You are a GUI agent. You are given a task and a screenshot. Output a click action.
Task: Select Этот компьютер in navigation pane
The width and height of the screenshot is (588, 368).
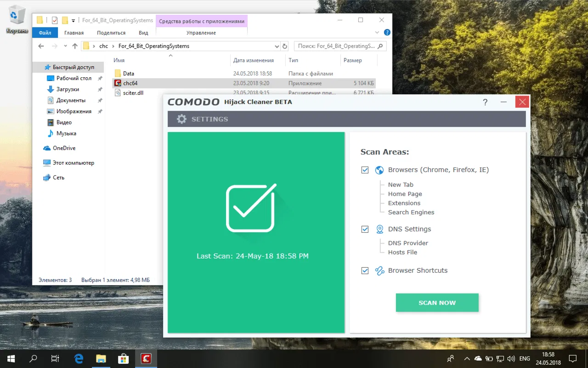click(x=73, y=163)
